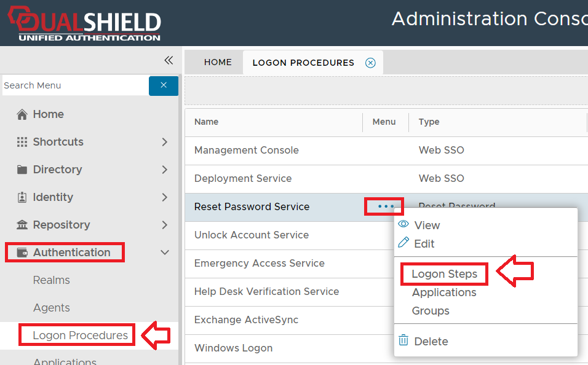Screen dimensions: 588x365
Task: Choose Edit in the context menu
Action: click(x=424, y=243)
